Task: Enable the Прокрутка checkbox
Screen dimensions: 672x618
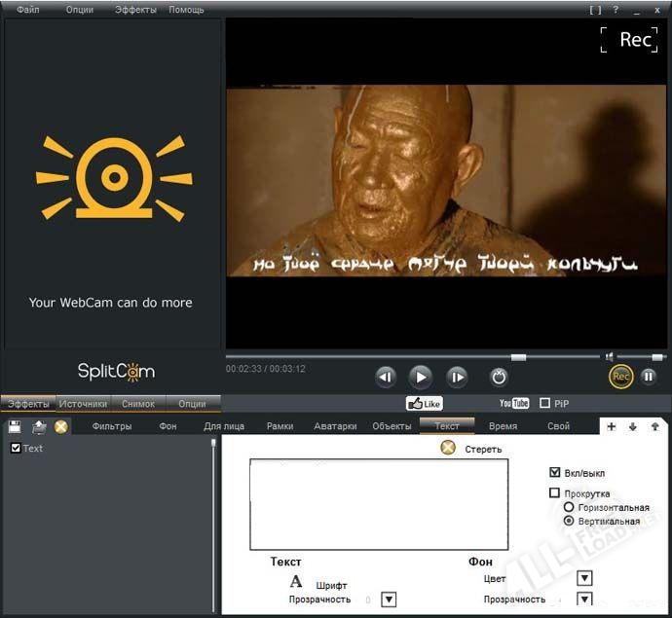Action: click(555, 493)
